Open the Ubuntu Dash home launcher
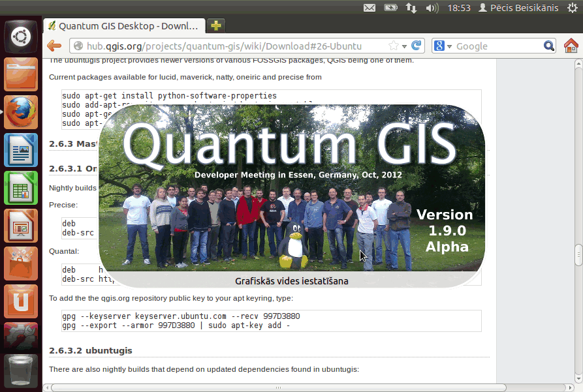Viewport: 583px width, 392px height. click(21, 37)
